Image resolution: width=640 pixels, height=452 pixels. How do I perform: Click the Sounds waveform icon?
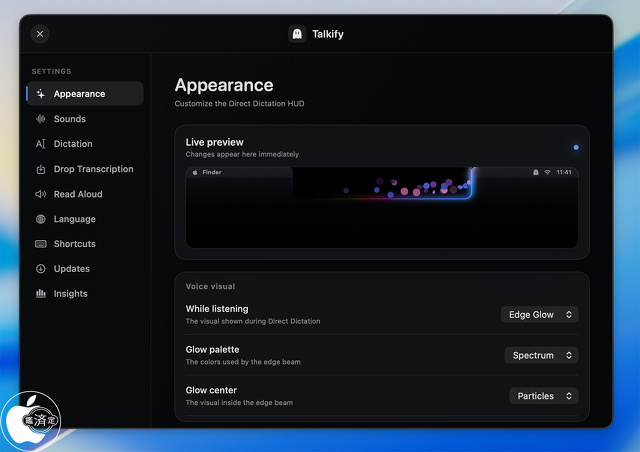[x=41, y=119]
